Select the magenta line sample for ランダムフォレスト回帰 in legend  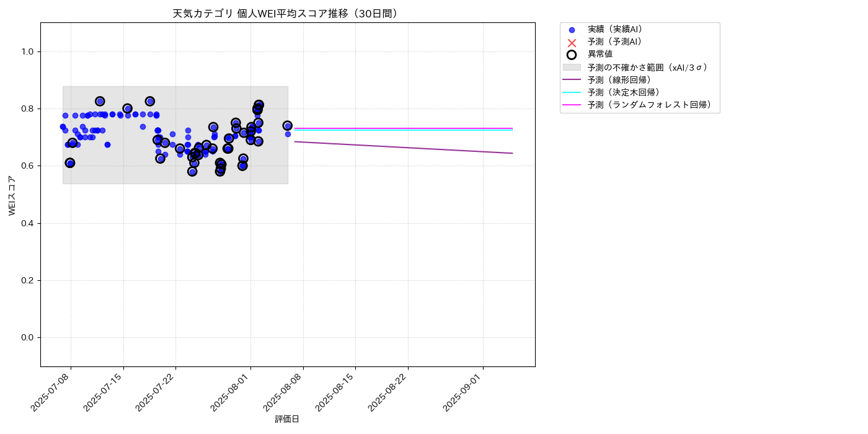(x=572, y=105)
